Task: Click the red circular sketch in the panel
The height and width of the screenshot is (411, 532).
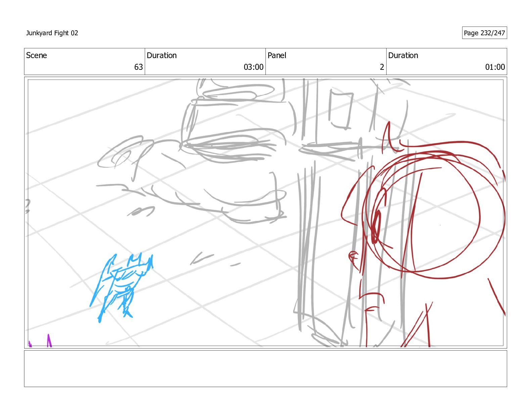Action: 433,215
